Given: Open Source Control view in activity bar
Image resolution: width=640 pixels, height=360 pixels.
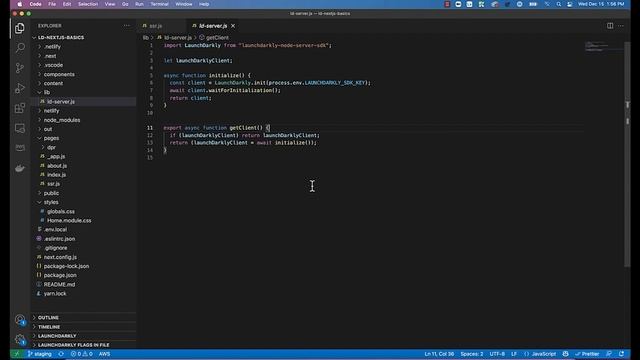Looking at the screenshot, I should (20, 68).
